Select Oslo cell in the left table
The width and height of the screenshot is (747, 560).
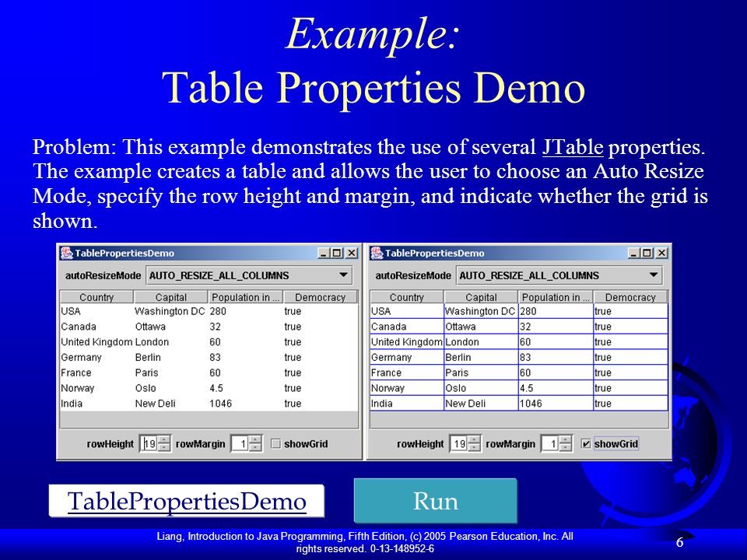pos(171,388)
